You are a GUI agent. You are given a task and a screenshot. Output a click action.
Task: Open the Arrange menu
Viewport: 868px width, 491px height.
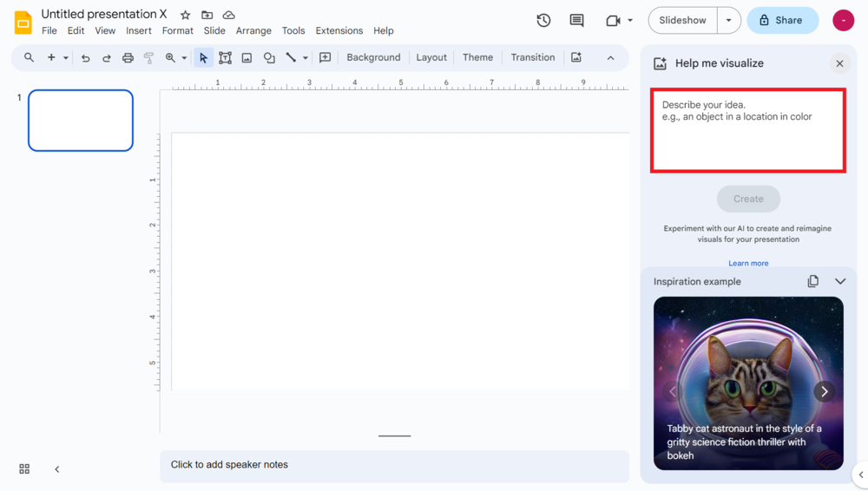click(x=253, y=30)
